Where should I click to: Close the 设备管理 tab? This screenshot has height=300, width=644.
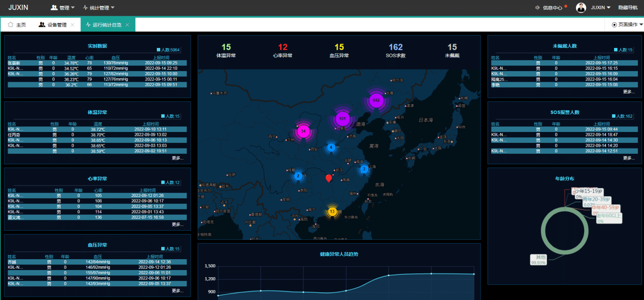click(x=72, y=25)
